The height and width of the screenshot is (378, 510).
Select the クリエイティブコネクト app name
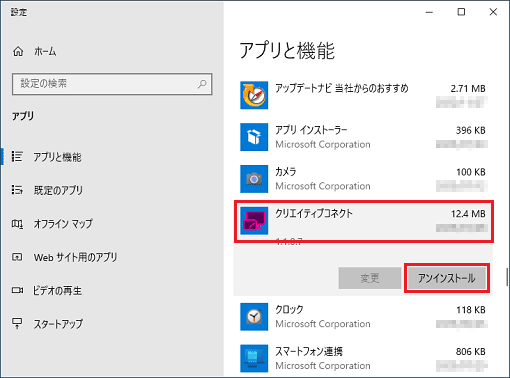[x=314, y=214]
